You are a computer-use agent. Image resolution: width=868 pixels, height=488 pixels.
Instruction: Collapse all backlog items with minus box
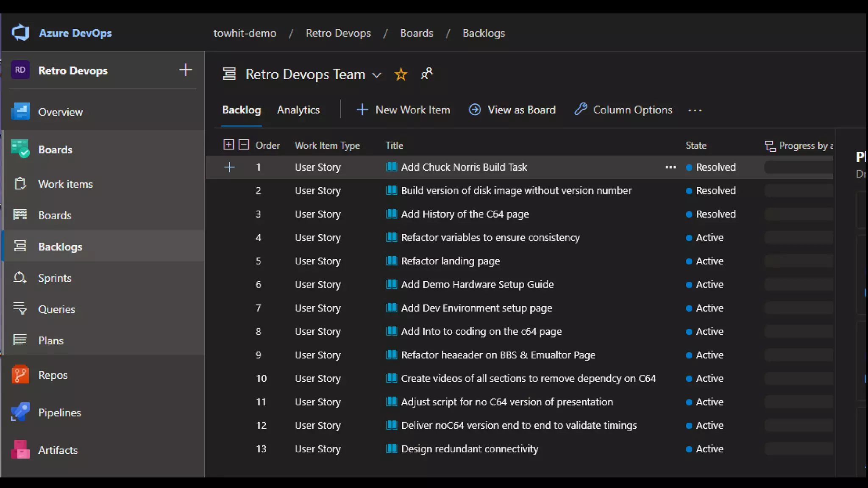point(244,145)
